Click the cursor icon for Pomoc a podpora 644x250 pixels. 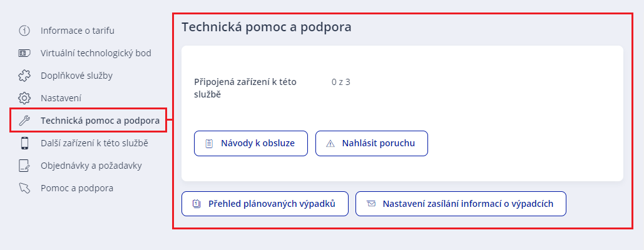coord(24,188)
